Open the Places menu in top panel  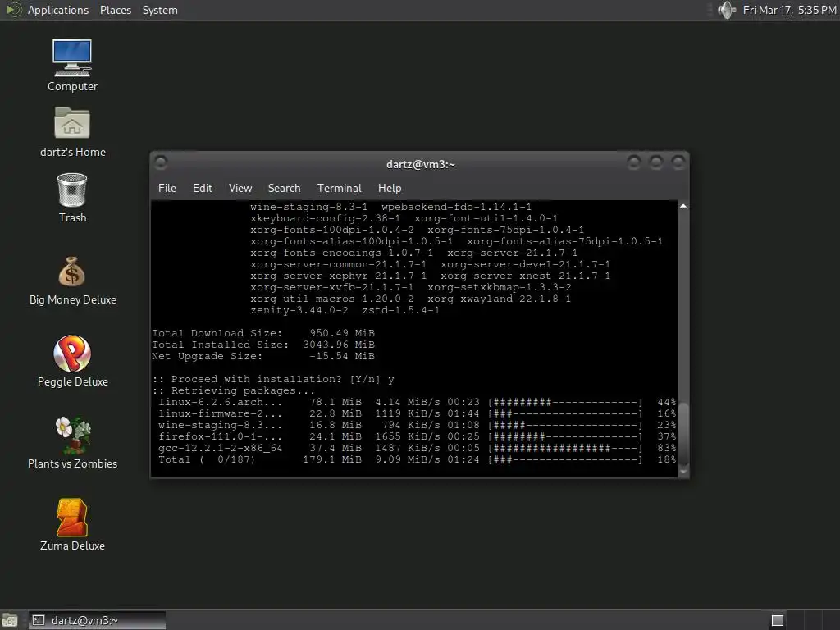click(116, 10)
